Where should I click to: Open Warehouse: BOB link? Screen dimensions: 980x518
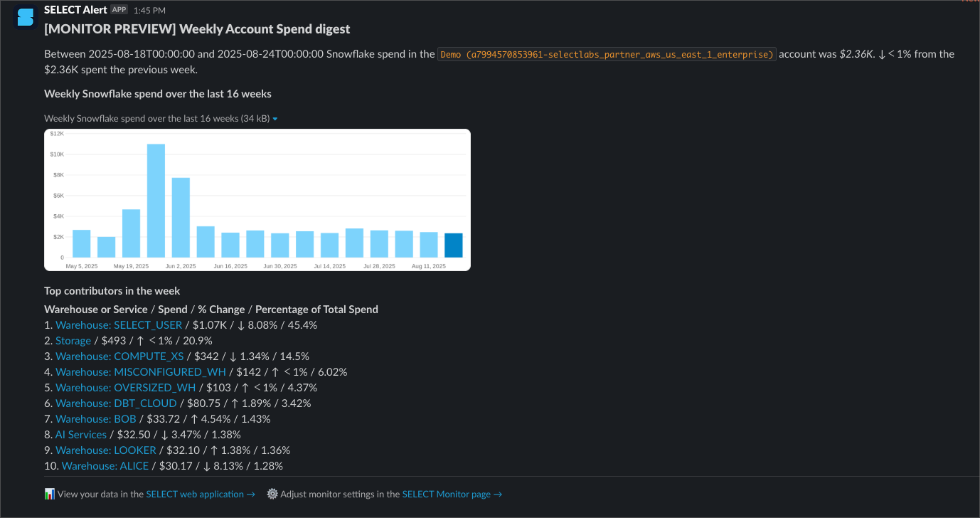[x=96, y=419]
